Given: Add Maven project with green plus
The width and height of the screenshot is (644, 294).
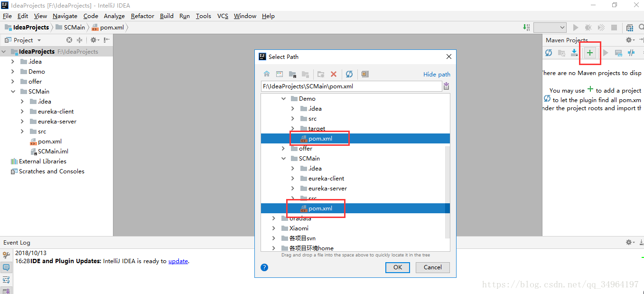Looking at the screenshot, I should tap(590, 53).
